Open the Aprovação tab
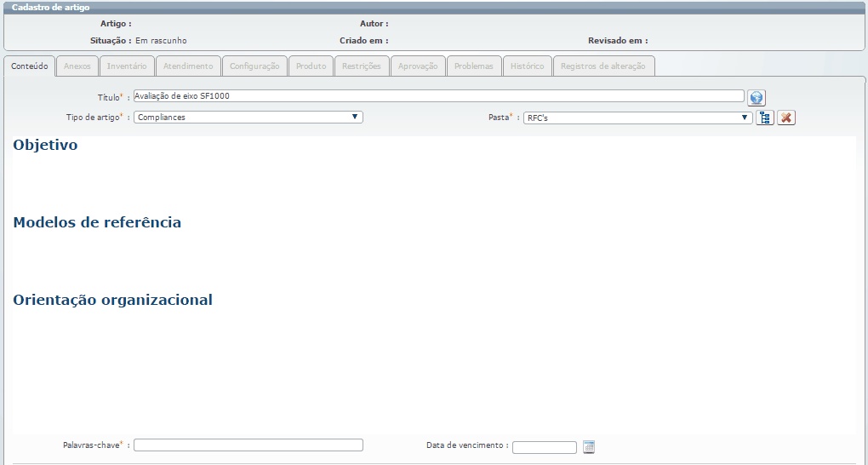This screenshot has width=868, height=465. click(418, 66)
